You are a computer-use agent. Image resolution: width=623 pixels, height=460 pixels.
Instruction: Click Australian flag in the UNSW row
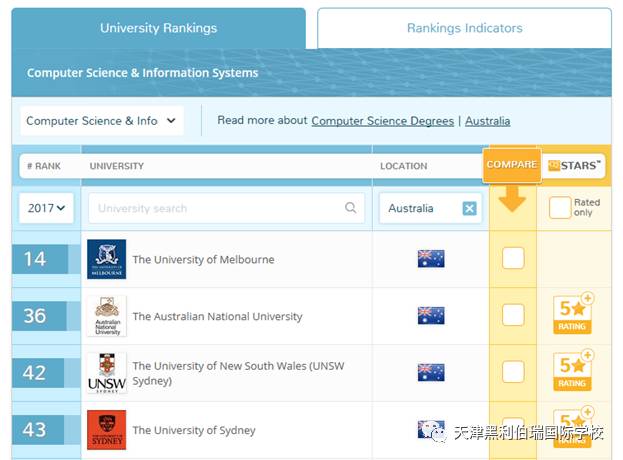click(431, 372)
